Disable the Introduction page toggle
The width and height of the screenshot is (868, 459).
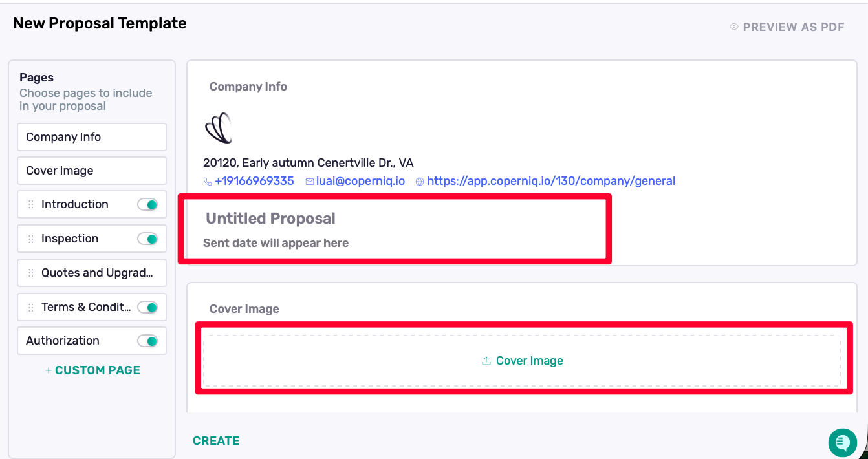[x=147, y=204]
